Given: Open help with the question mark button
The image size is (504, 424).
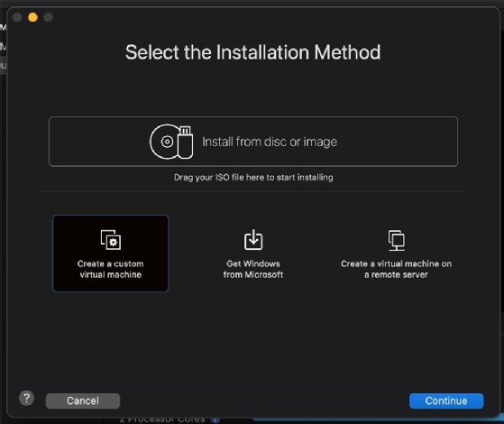Looking at the screenshot, I should tap(27, 398).
